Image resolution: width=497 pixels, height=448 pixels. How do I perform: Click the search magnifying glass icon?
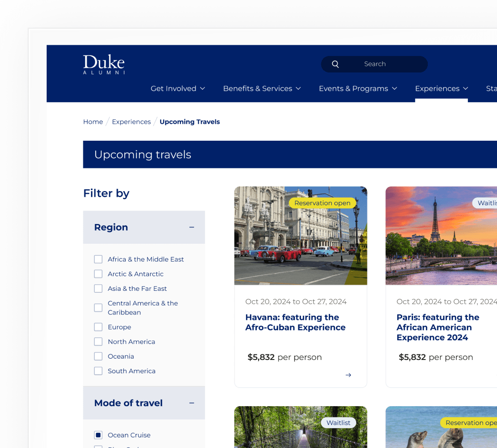pyautogui.click(x=335, y=64)
